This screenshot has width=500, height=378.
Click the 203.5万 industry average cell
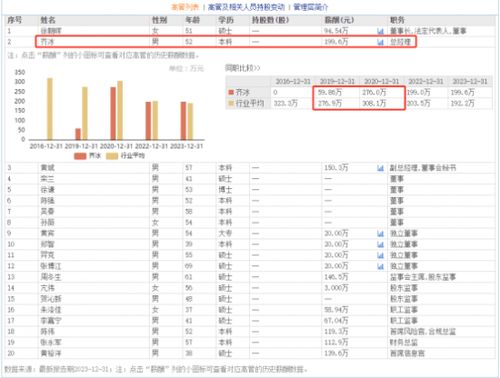click(x=418, y=103)
